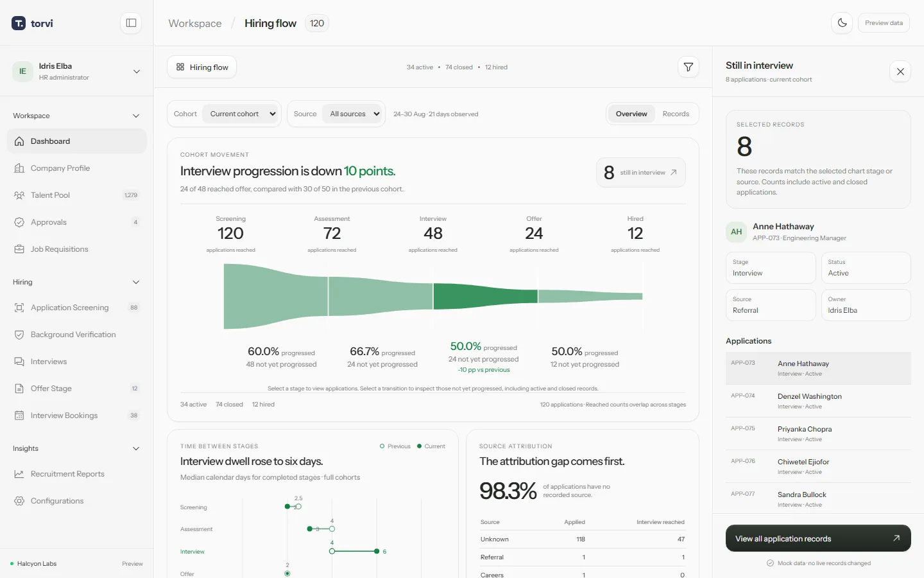The height and width of the screenshot is (578, 924).
Task: Open Job Requisitions
Action: 76,249
